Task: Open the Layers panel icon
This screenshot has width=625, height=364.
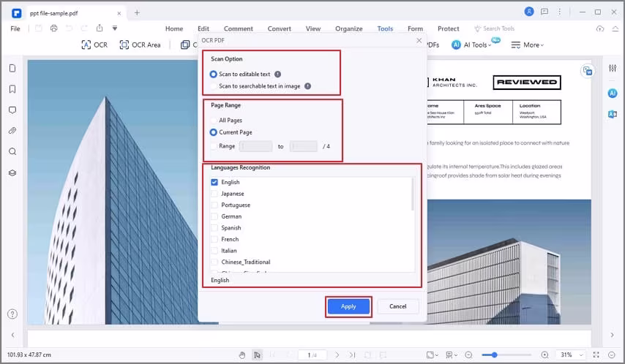Action: tap(12, 172)
